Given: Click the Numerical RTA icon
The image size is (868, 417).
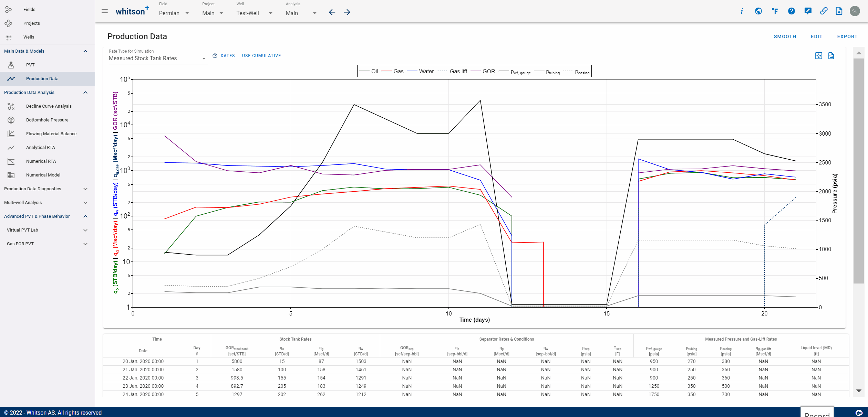Looking at the screenshot, I should [11, 161].
